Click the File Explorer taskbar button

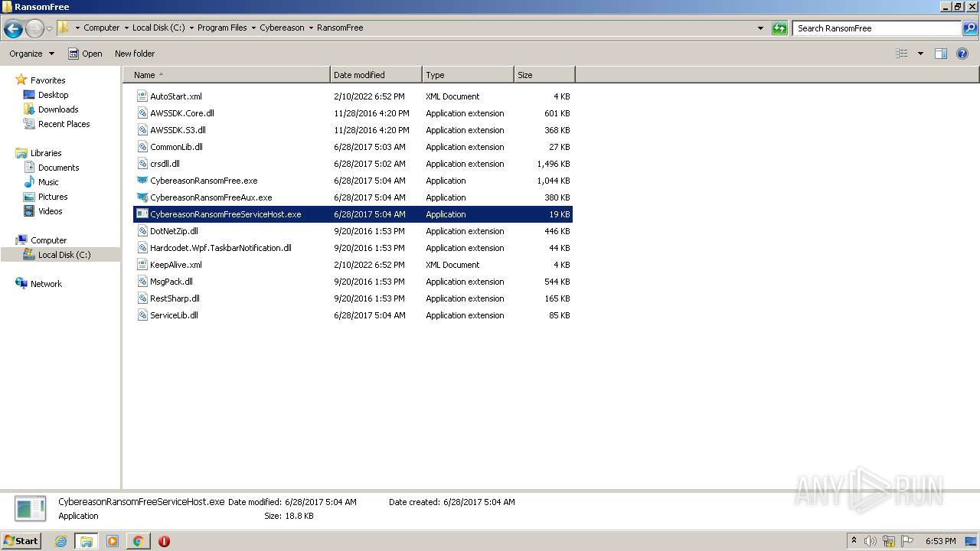coord(87,541)
